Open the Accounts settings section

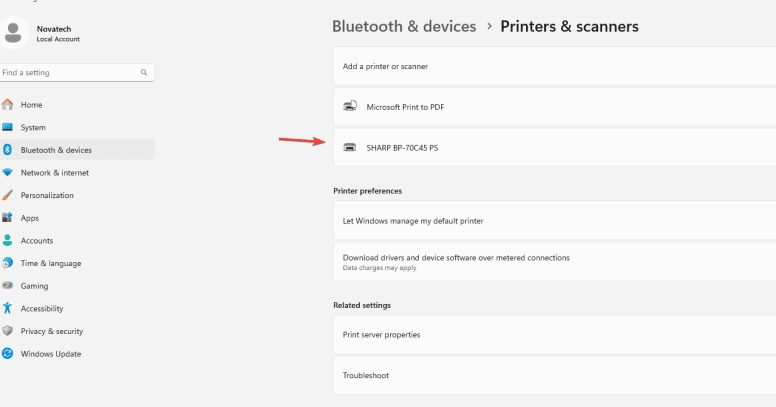(x=37, y=241)
